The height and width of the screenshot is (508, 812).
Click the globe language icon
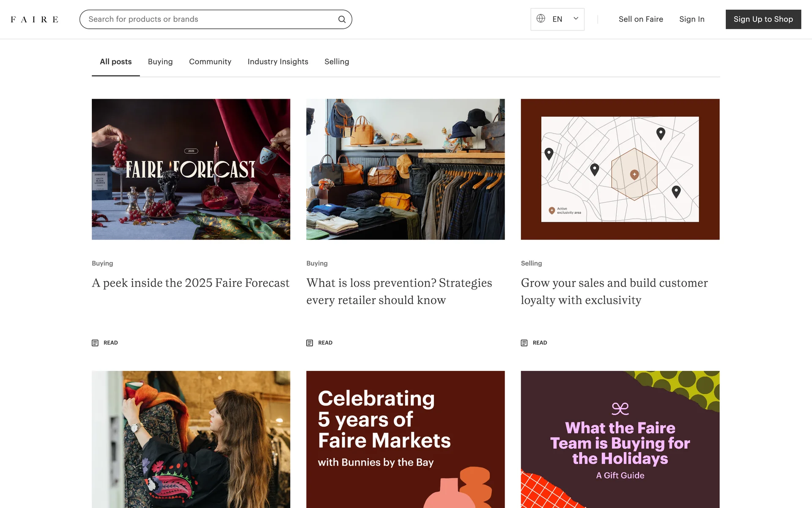click(x=540, y=19)
